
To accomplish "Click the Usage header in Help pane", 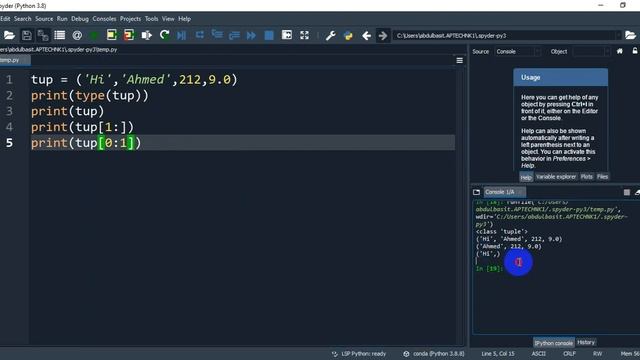I will 560,78.
